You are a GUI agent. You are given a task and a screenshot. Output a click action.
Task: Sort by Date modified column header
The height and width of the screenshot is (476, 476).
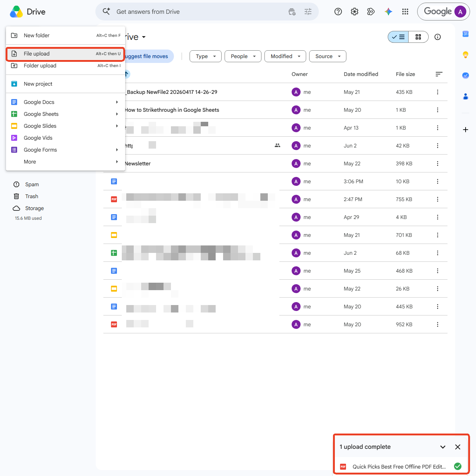tap(361, 74)
